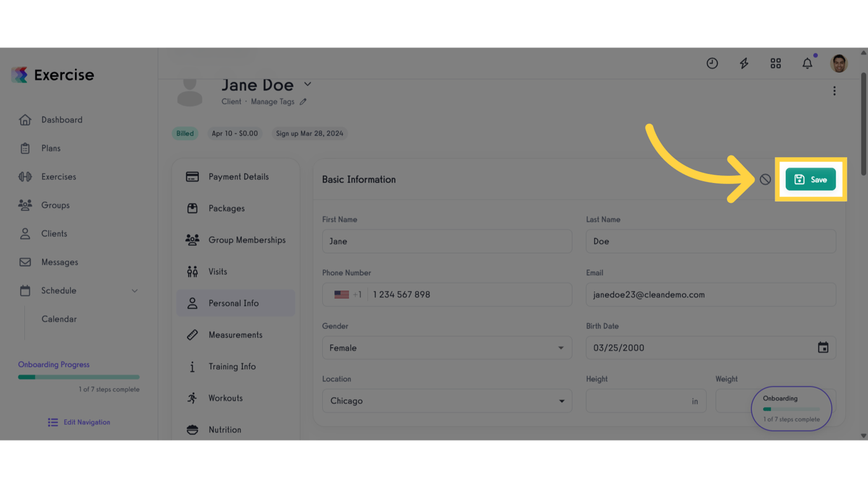The height and width of the screenshot is (488, 868).
Task: Open the three-dot more options menu
Action: 834,91
